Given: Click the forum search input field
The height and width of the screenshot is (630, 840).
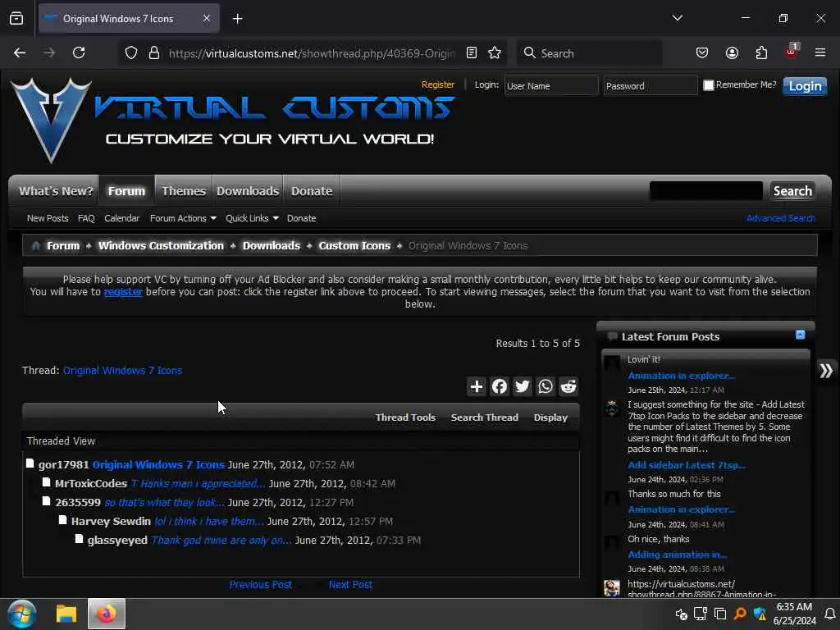Looking at the screenshot, I should pyautogui.click(x=705, y=190).
